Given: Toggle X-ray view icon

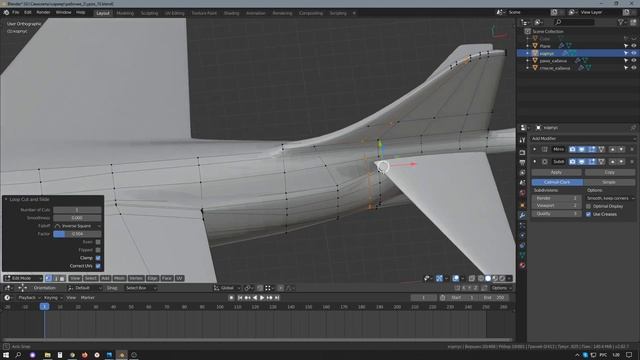Looking at the screenshot, I should click(472, 278).
